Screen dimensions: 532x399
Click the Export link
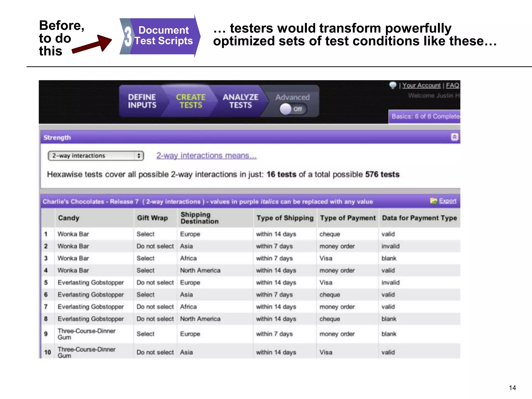tap(448, 201)
